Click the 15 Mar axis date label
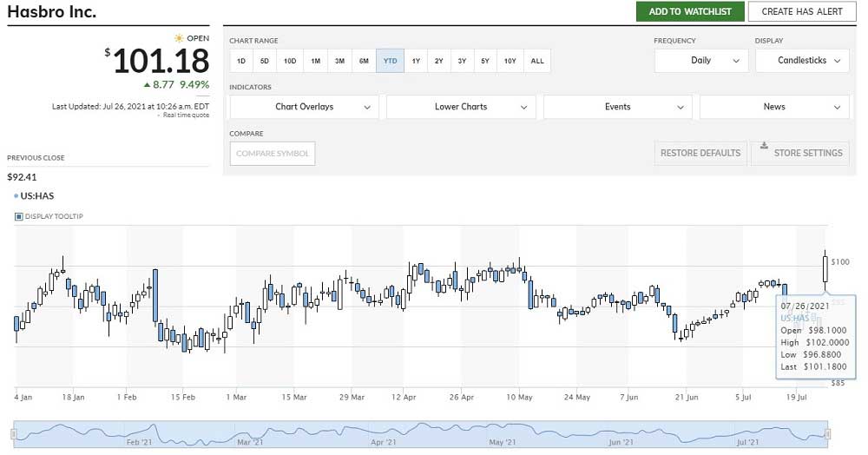 click(x=294, y=397)
